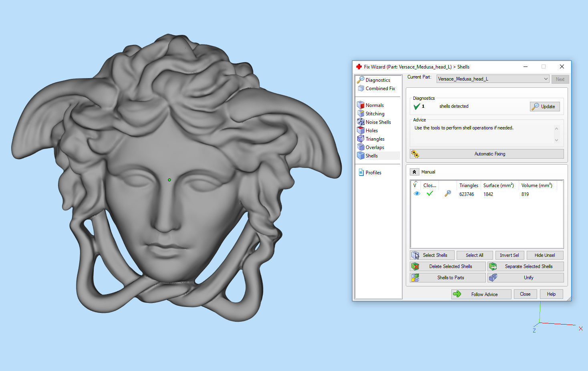Click the Unify button
Image resolution: width=588 pixels, height=371 pixels.
pyautogui.click(x=526, y=278)
